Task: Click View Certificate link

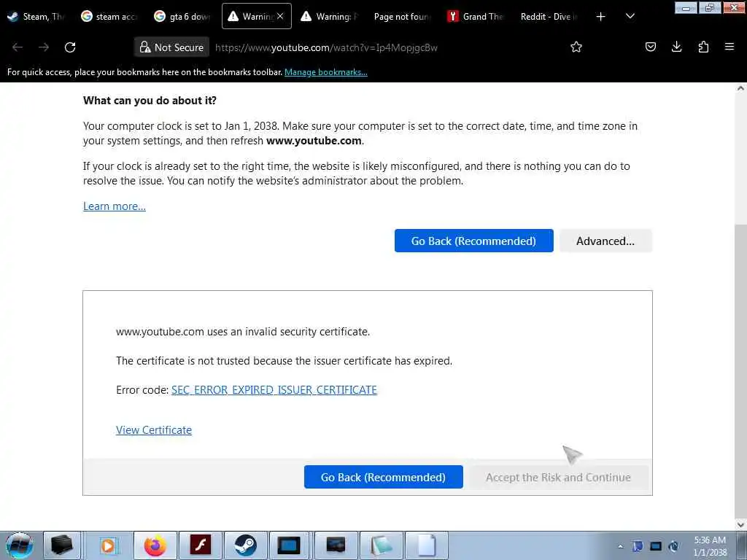Action: click(154, 430)
